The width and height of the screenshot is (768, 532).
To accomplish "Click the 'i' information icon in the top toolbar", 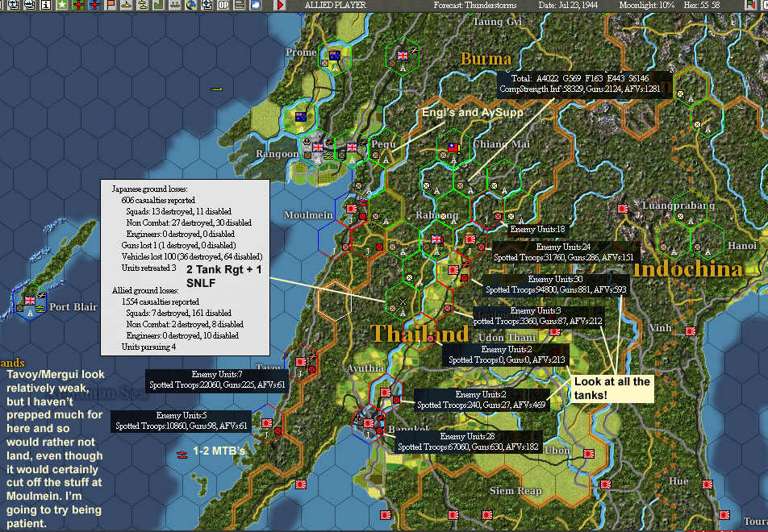I will (46, 5).
